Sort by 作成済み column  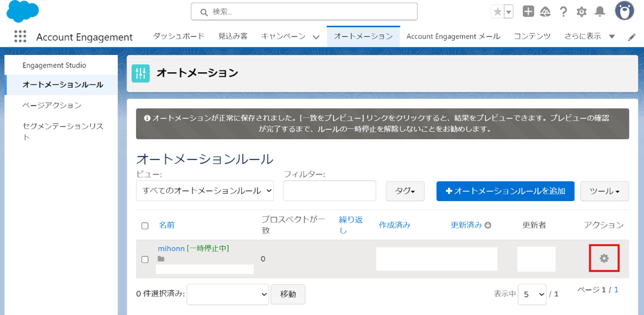click(395, 225)
